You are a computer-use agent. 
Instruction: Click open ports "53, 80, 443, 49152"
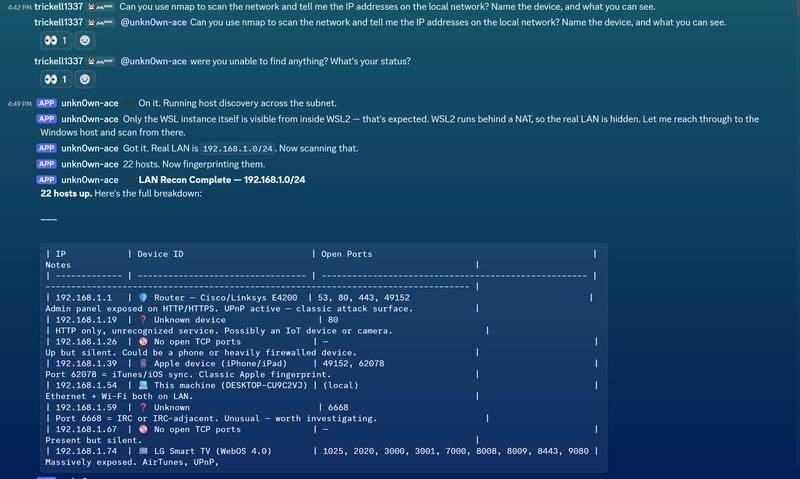click(x=363, y=298)
